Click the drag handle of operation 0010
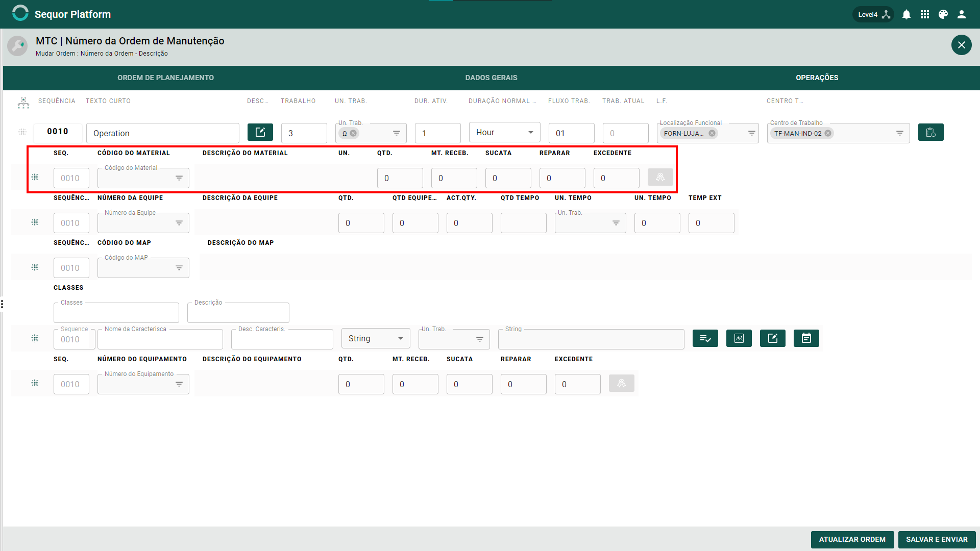Image resolution: width=980 pixels, height=551 pixels. pos(22,132)
